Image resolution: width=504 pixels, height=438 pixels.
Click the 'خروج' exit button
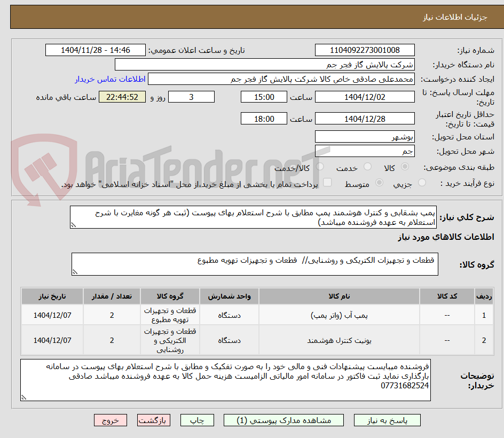[110, 420]
